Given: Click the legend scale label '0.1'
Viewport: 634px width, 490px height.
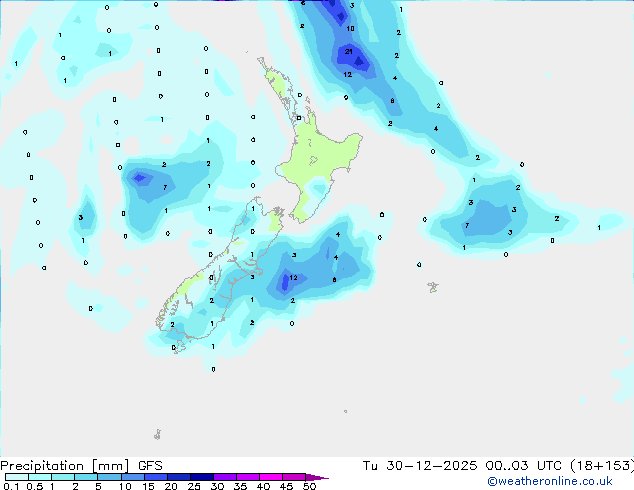Looking at the screenshot, I should [11, 486].
